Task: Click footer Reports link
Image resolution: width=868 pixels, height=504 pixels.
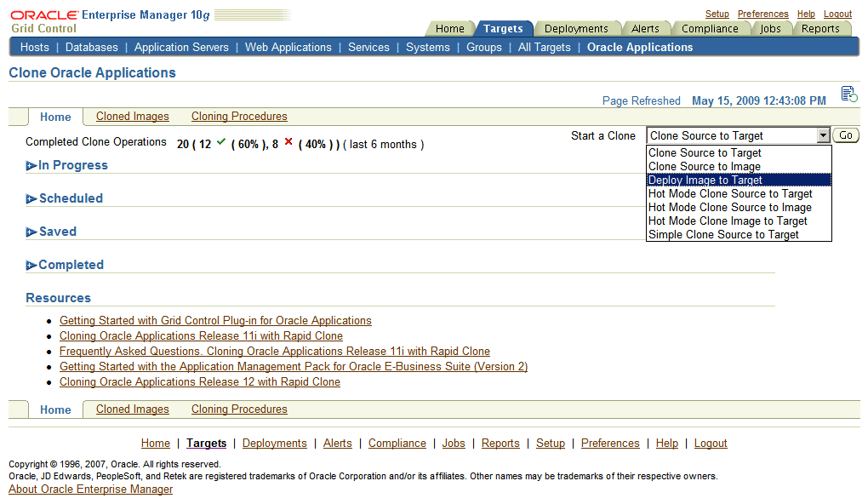Action: [x=500, y=443]
